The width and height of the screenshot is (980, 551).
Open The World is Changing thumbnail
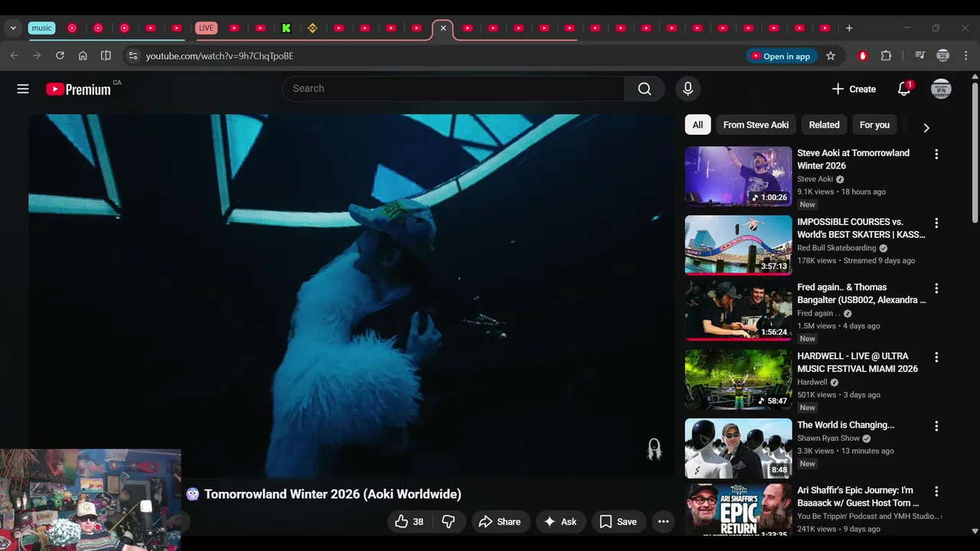pos(738,448)
